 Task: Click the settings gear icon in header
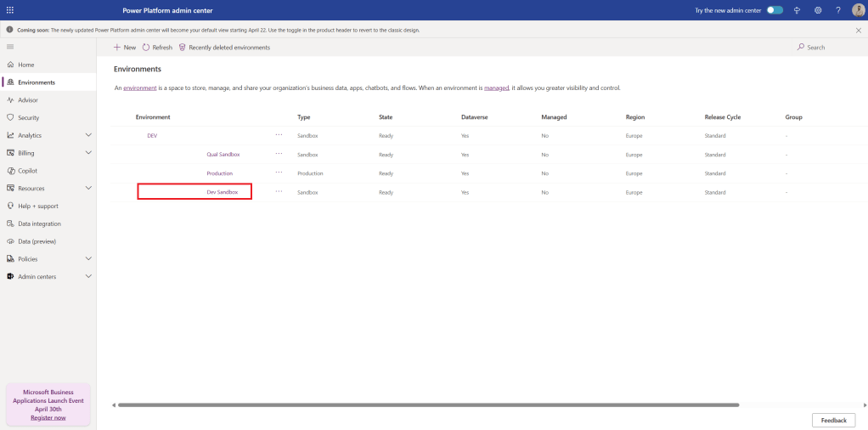[818, 10]
